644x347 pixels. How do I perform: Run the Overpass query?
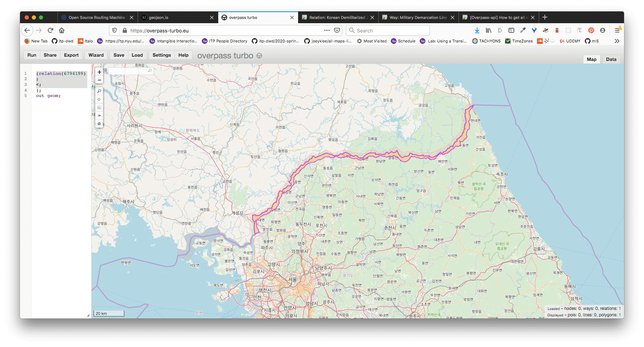(32, 55)
